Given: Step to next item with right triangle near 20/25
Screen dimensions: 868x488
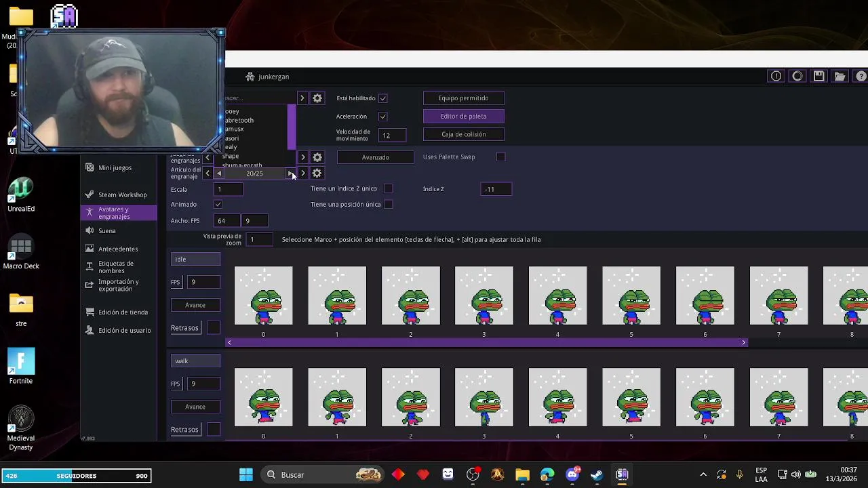Looking at the screenshot, I should click(x=290, y=174).
